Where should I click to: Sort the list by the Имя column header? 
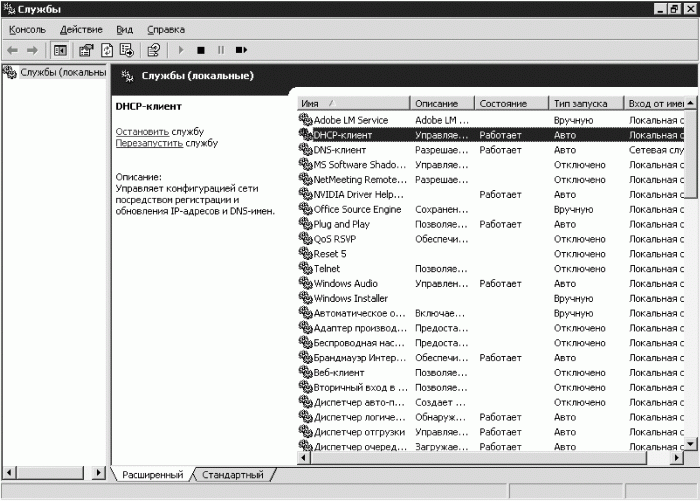coord(353,104)
